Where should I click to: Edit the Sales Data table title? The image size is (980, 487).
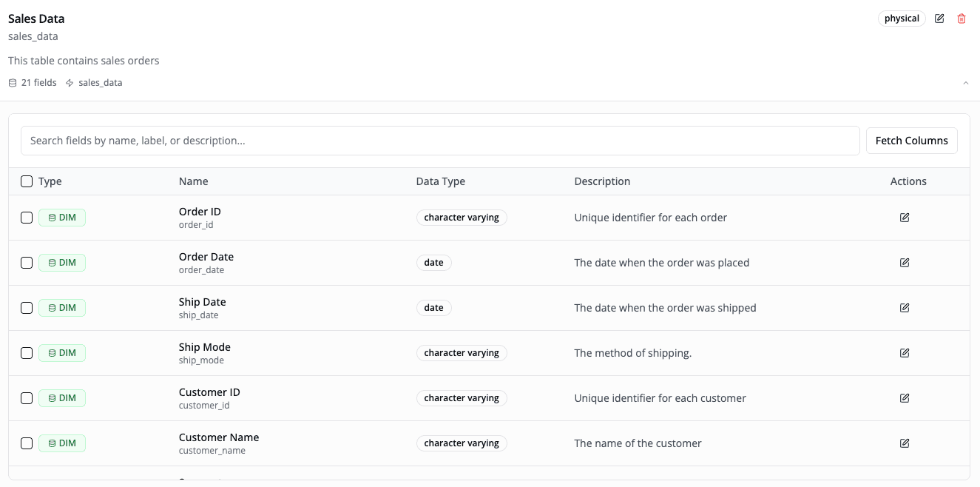939,19
